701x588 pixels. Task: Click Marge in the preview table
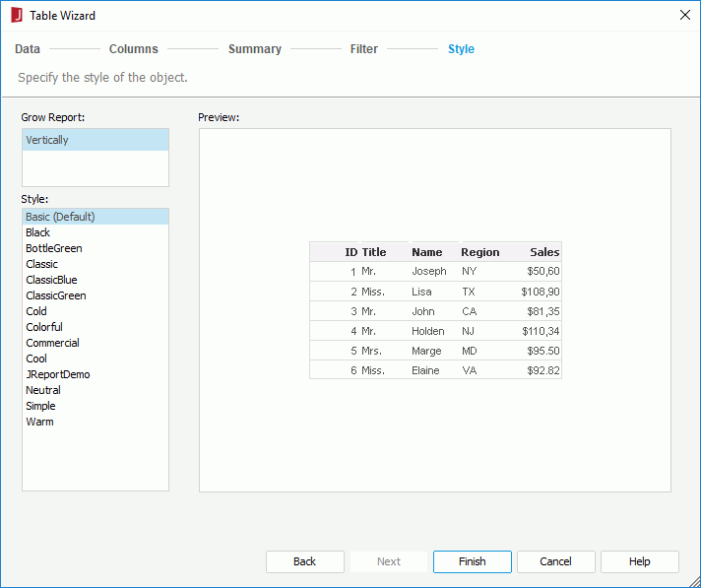coord(426,351)
